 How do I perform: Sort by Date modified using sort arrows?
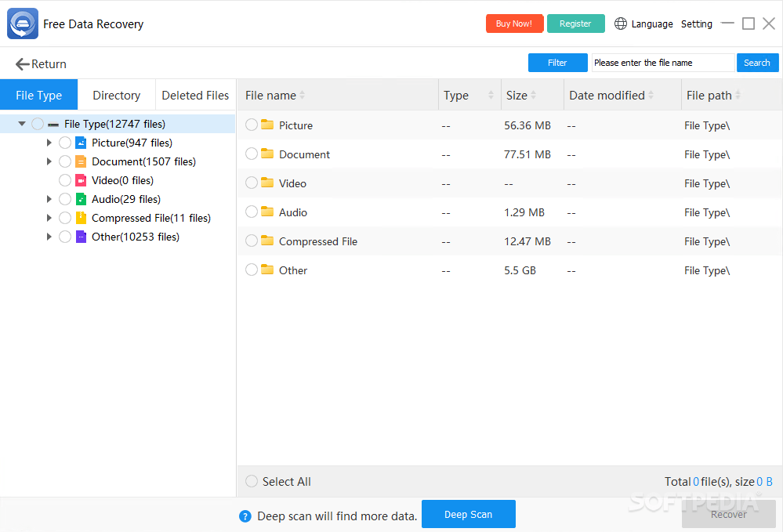(651, 95)
